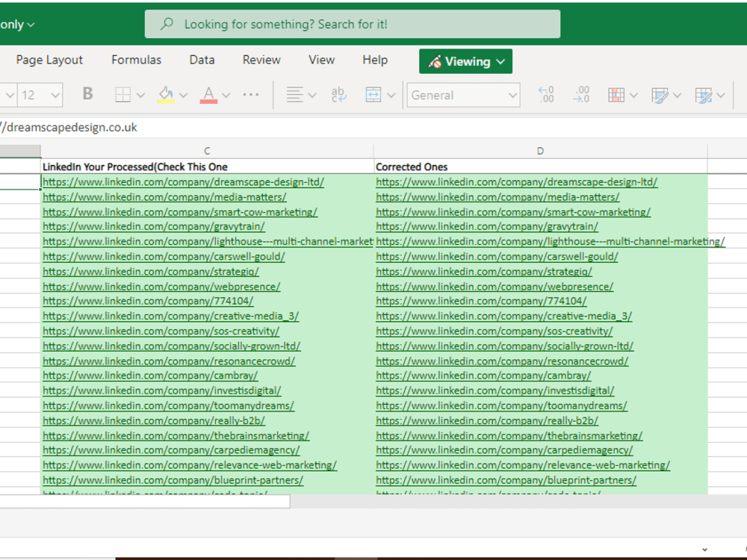The image size is (747, 560).
Task: Open the Page Layout tab
Action: tap(49, 60)
